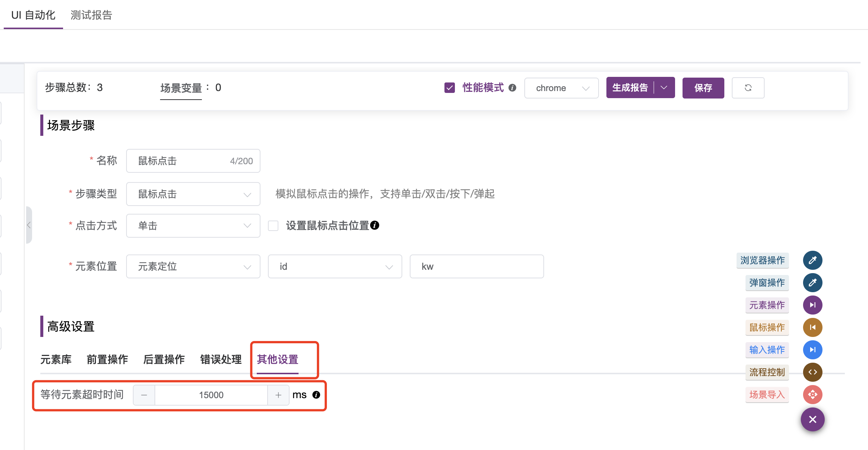Click the 鼠标操作 label

[767, 327]
